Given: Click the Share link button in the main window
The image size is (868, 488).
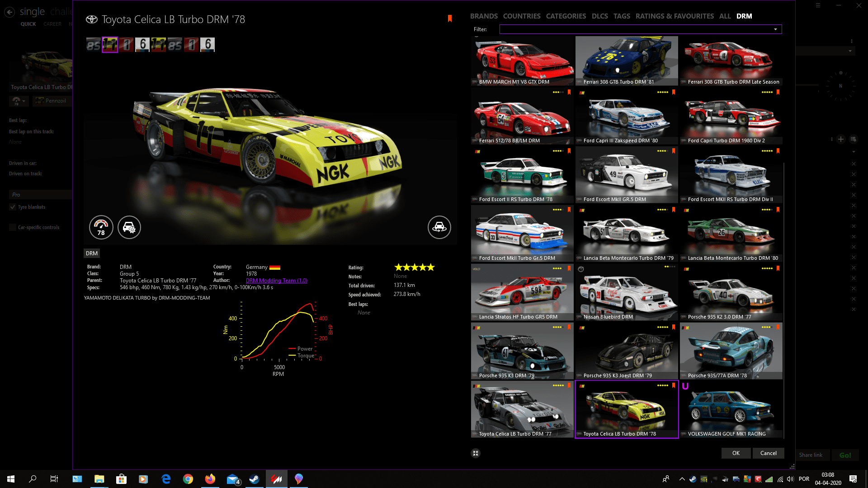Looking at the screenshot, I should pos(811,455).
